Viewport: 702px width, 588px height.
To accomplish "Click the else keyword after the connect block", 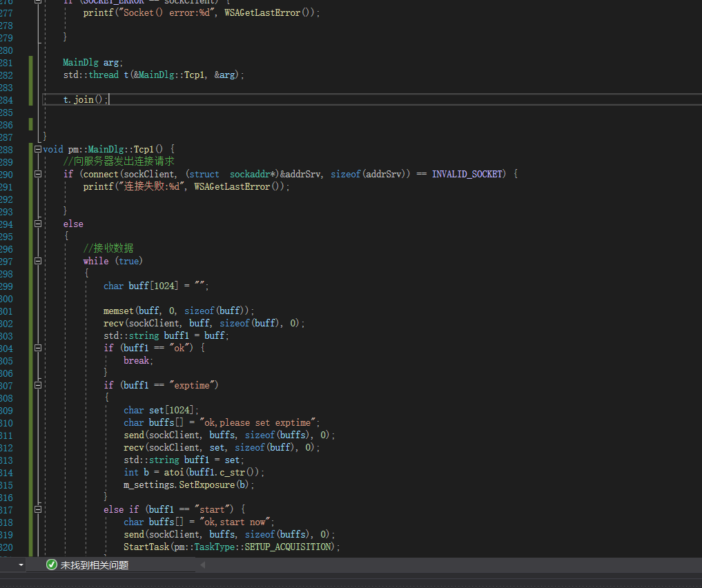I will (73, 224).
